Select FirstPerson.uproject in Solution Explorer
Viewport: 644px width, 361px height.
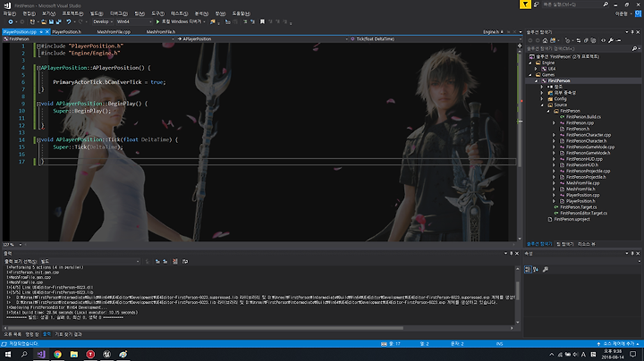pos(572,219)
